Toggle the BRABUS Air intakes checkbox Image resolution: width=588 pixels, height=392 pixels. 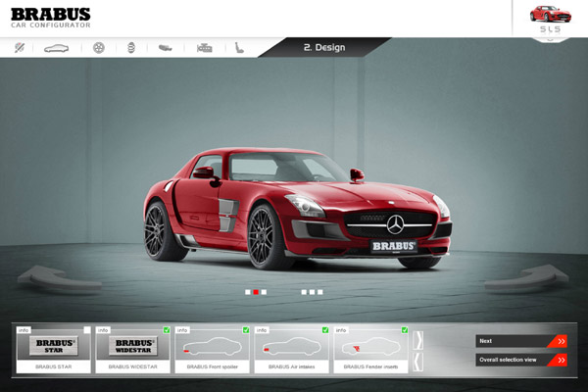[x=325, y=330]
